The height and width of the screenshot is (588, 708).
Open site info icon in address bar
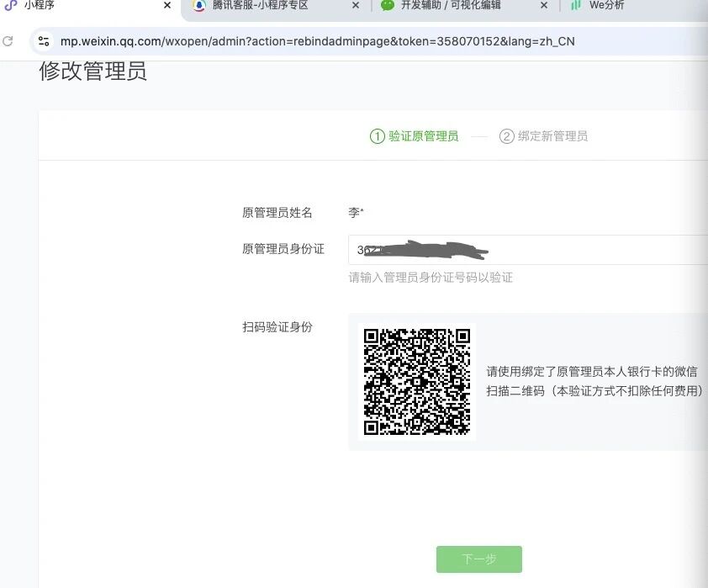tap(44, 41)
